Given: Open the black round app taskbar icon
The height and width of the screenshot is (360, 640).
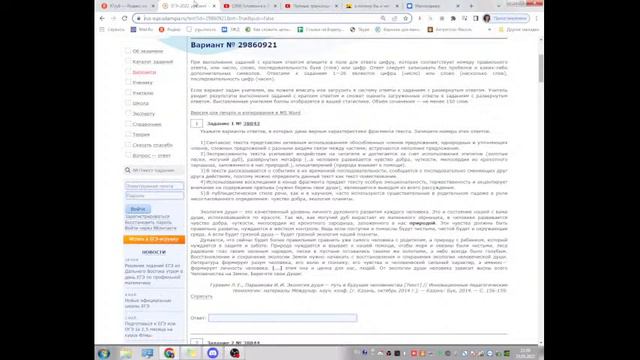Looking at the screenshot, I should [234, 353].
